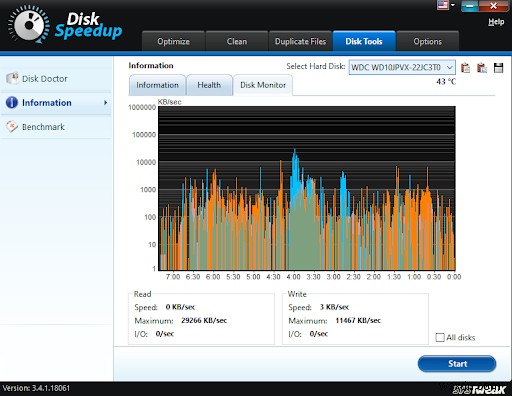Click the US flag language icon
This screenshot has width=512, height=396.
[x=443, y=5]
